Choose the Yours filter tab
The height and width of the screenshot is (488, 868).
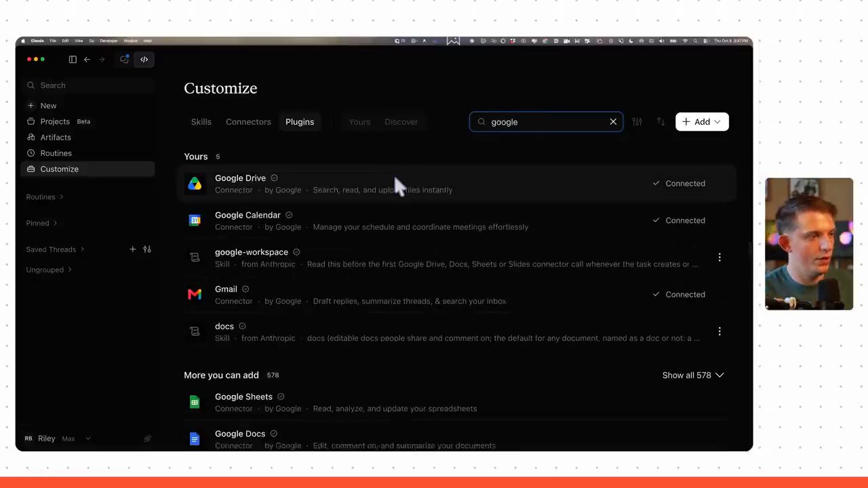359,122
